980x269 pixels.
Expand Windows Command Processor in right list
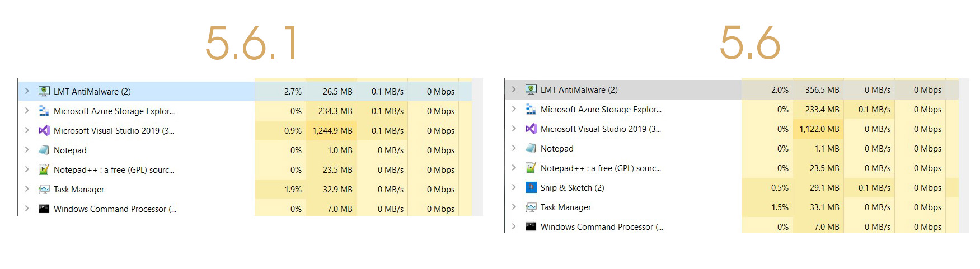(x=514, y=226)
